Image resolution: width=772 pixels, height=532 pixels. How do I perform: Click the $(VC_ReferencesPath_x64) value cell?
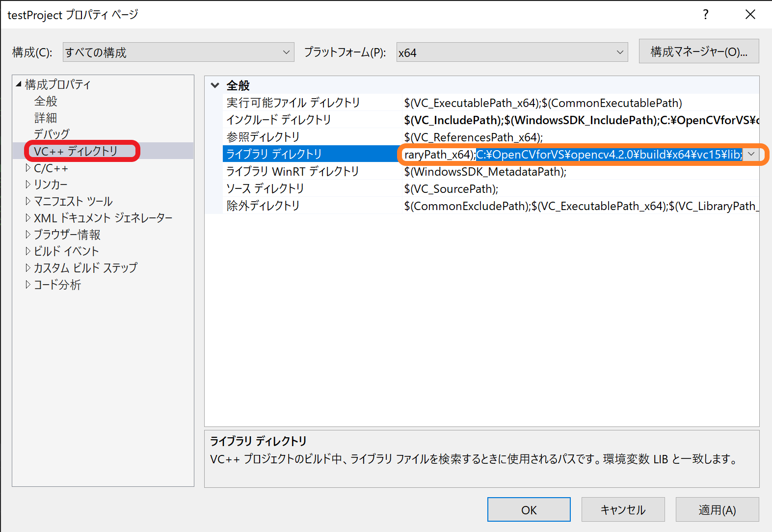[581, 137]
